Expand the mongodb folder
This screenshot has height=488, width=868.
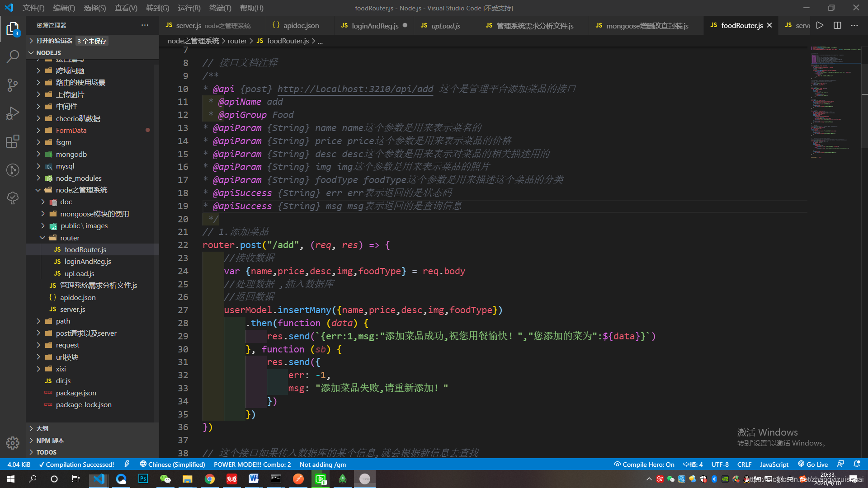click(x=71, y=154)
